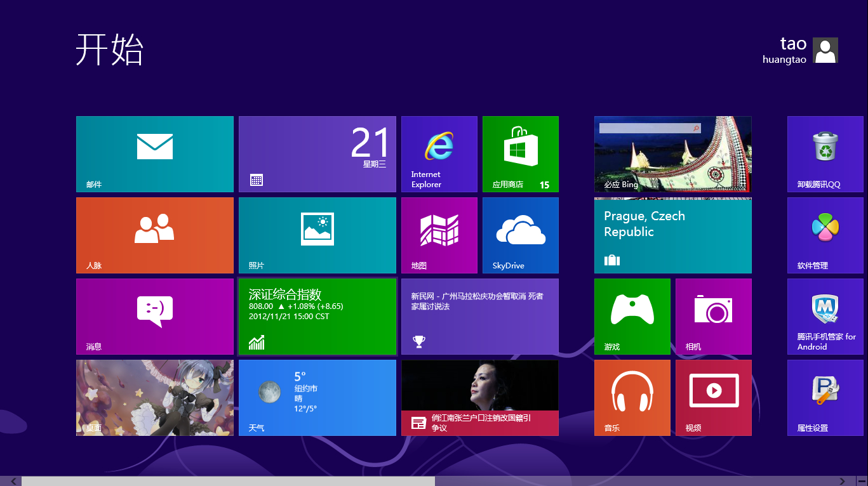This screenshot has height=486, width=868.
Task: Click the horizontal scrollbar thumb
Action: (x=229, y=481)
